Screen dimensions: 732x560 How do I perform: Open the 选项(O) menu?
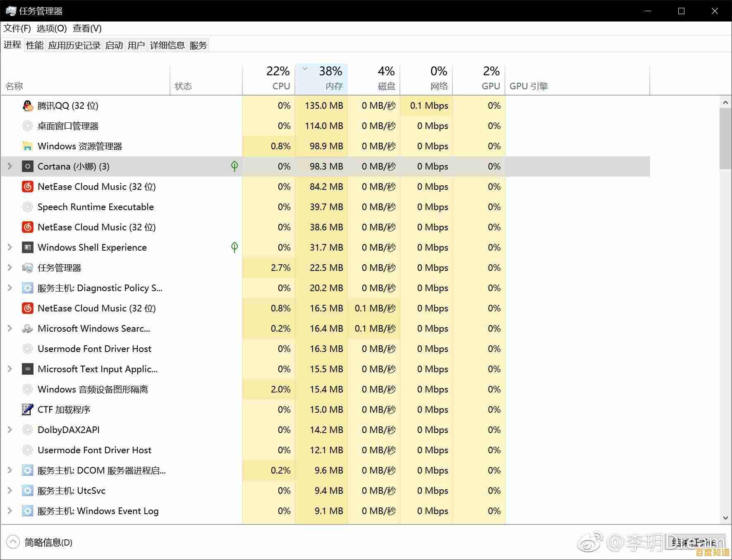(50, 28)
